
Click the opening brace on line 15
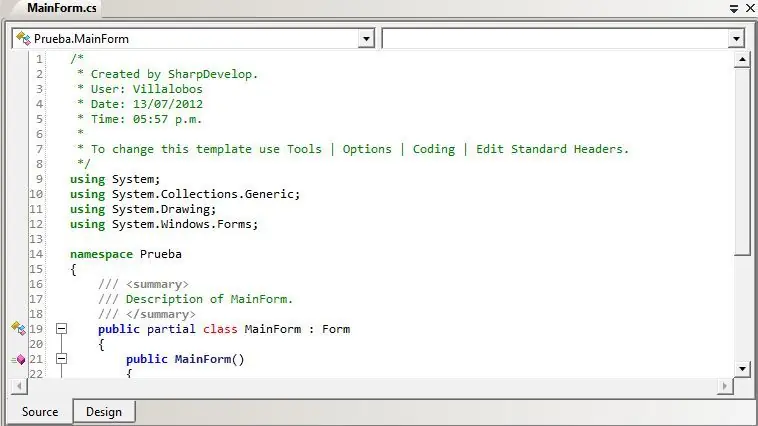click(73, 269)
